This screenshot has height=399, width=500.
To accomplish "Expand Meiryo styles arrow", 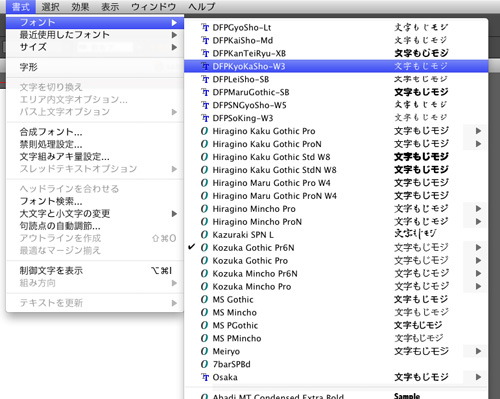I will (478, 351).
